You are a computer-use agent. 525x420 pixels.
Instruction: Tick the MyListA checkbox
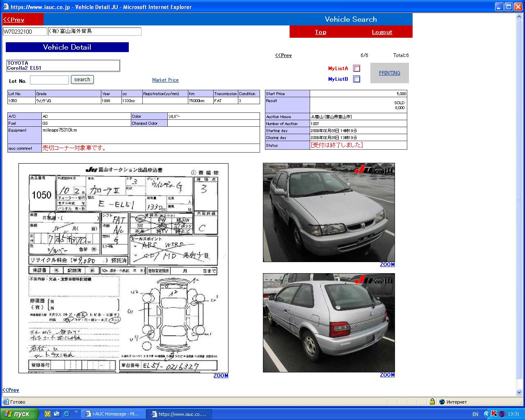tap(357, 68)
